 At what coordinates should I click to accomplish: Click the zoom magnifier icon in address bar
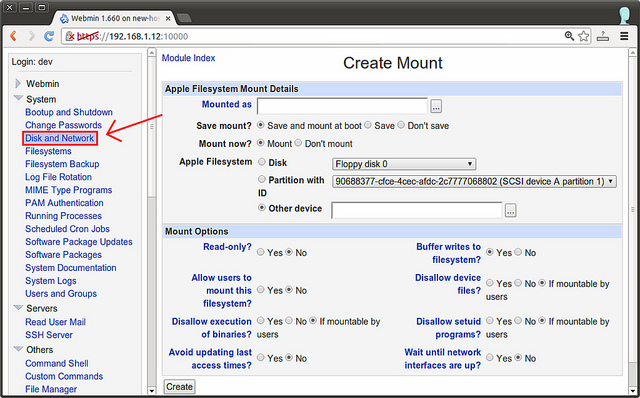coord(569,36)
